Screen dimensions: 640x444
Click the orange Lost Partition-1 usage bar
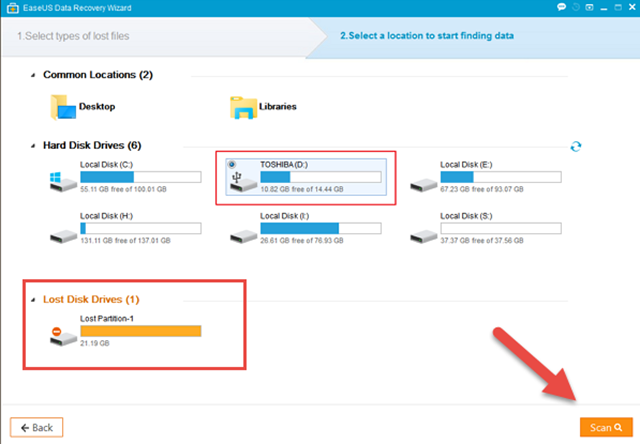point(141,331)
